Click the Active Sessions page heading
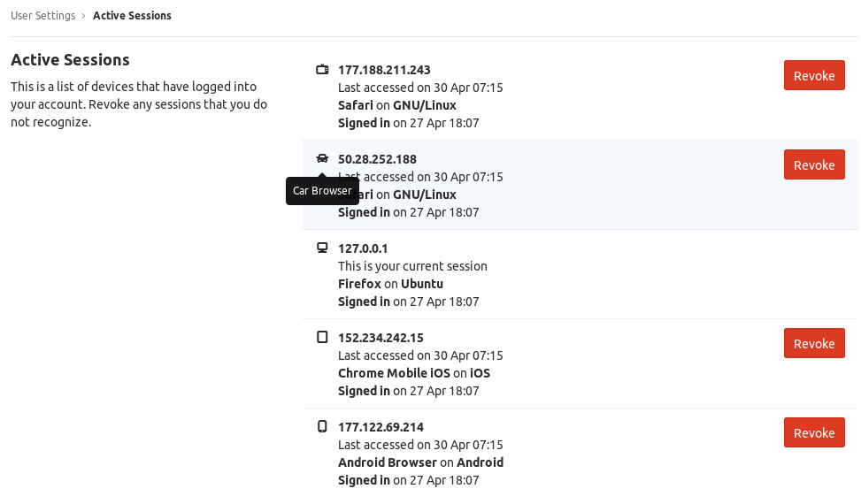 (x=70, y=60)
